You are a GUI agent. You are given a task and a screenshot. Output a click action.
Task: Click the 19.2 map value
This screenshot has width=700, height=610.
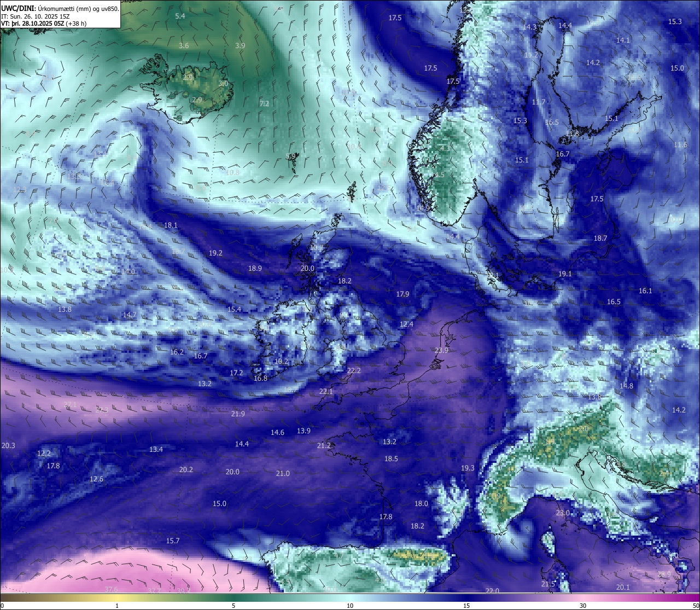(x=215, y=253)
